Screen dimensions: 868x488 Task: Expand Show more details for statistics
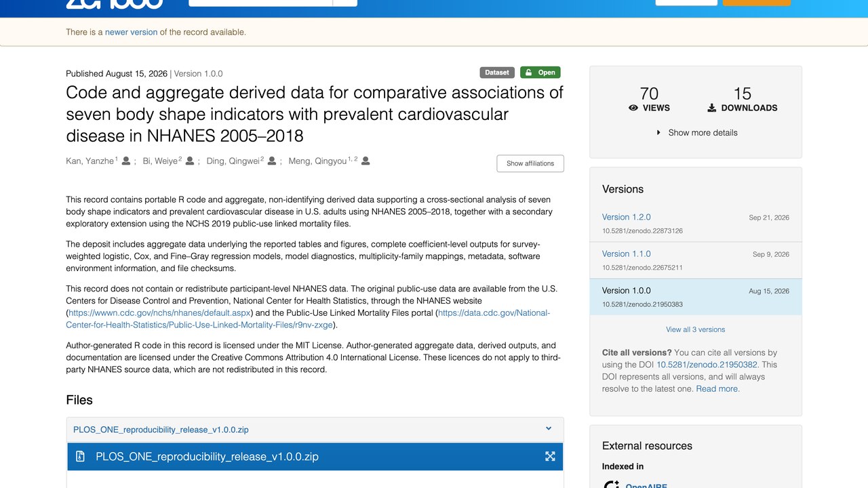tap(696, 133)
